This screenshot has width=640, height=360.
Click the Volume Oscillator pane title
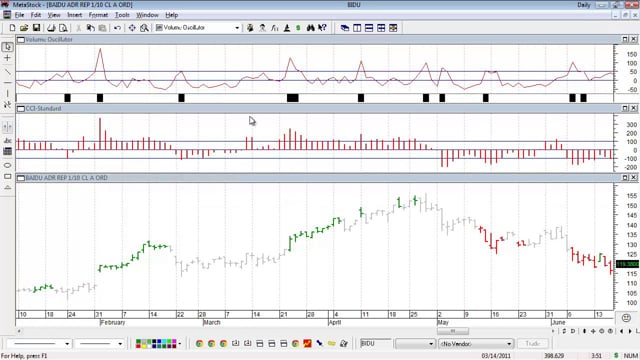49,40
